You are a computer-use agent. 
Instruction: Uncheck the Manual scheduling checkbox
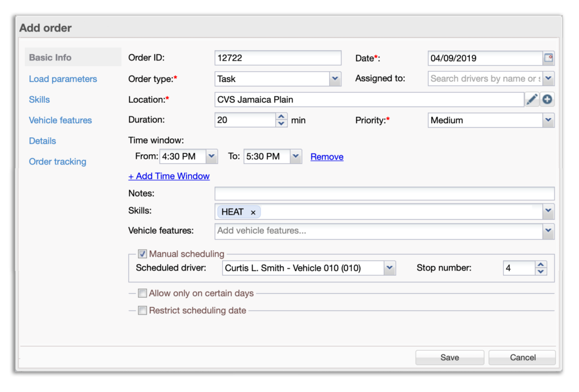(142, 254)
